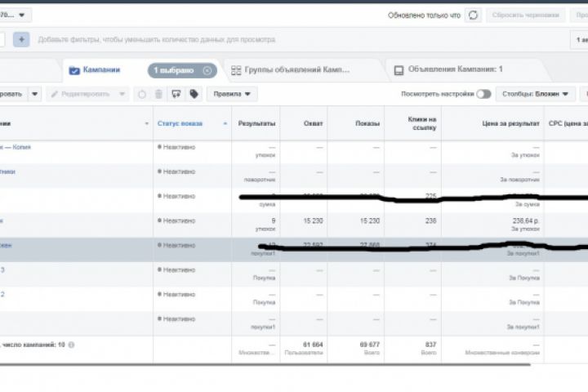588x392 pixels.
Task: Select the revert circular icon before the trash
Action: [x=142, y=94]
